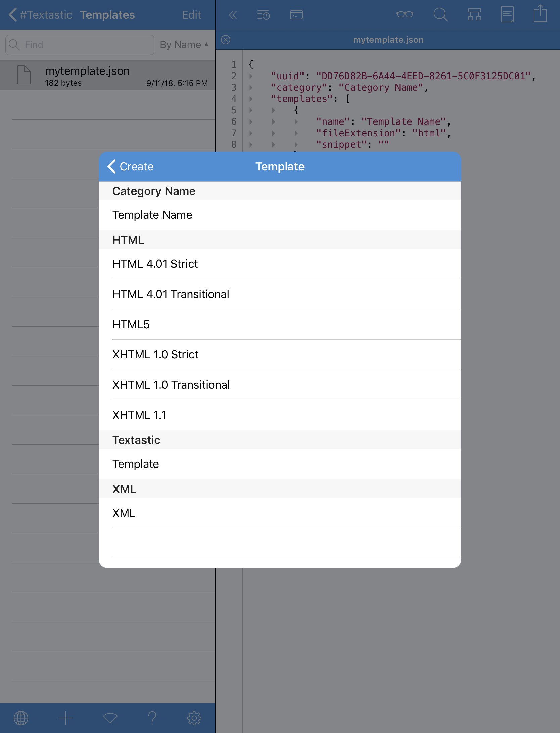Click the file icon next to mytemplate.json
Screen dimensions: 560x733
pyautogui.click(x=24, y=75)
